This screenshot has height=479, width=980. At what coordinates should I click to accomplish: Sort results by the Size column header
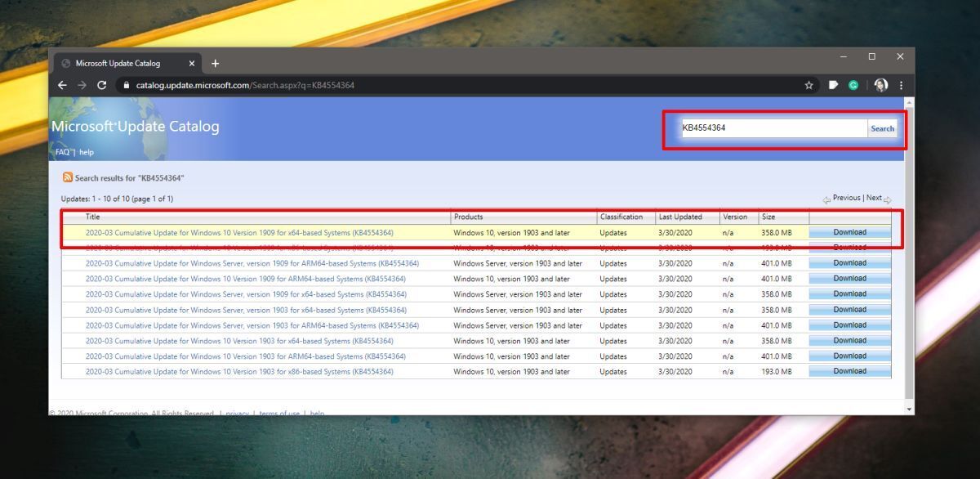[x=768, y=217]
